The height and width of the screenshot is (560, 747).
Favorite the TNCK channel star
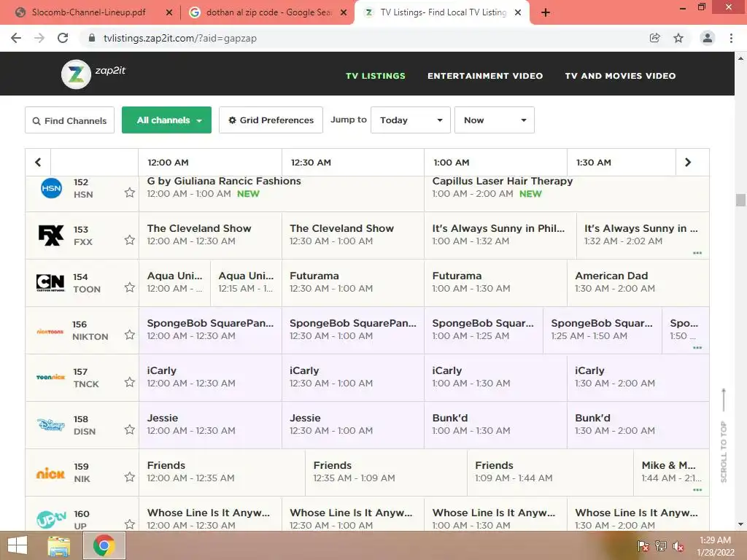(x=130, y=382)
